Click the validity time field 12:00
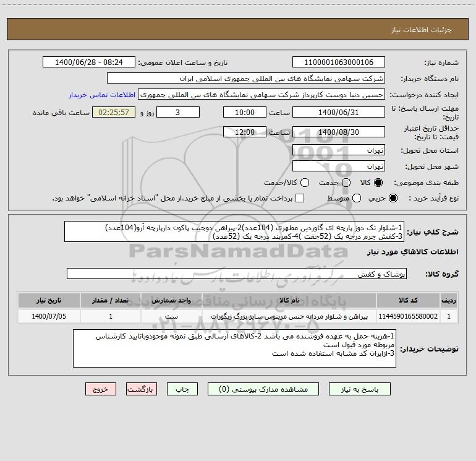Image resolution: width=476 pixels, height=461 pixels. [x=245, y=132]
